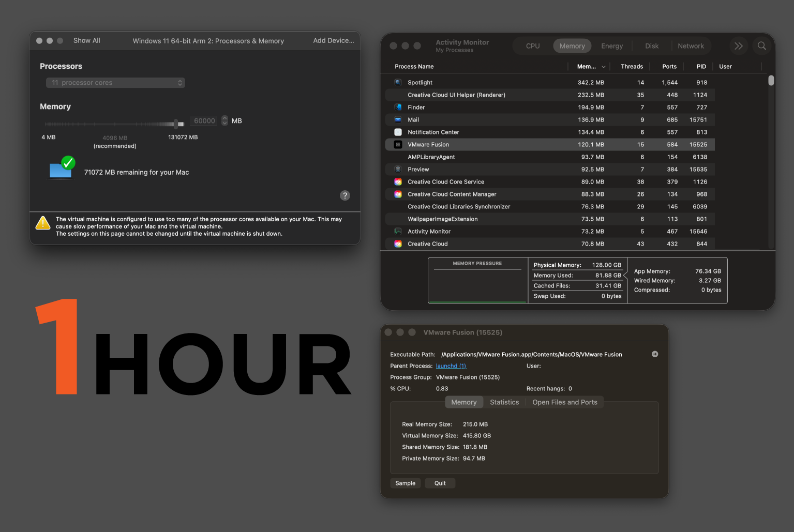794x532 pixels.
Task: Click the Notification Center process icon
Action: tap(398, 132)
